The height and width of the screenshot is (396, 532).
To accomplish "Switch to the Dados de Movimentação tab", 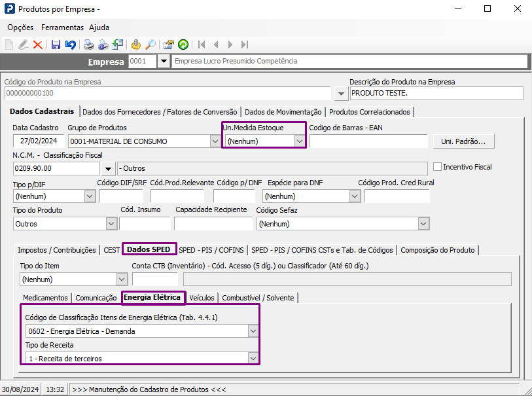I will tap(283, 112).
